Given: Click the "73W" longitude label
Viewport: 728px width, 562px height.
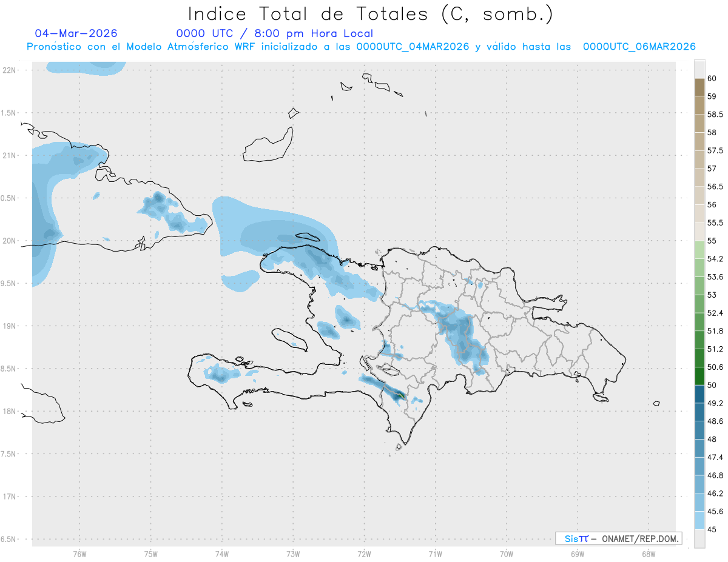Looking at the screenshot, I should pos(293,553).
